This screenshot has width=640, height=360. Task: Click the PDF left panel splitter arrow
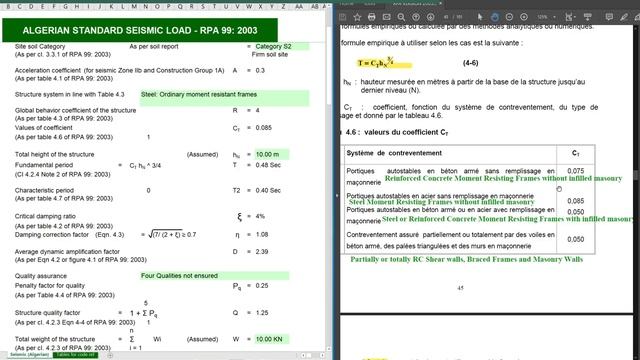tap(337, 196)
